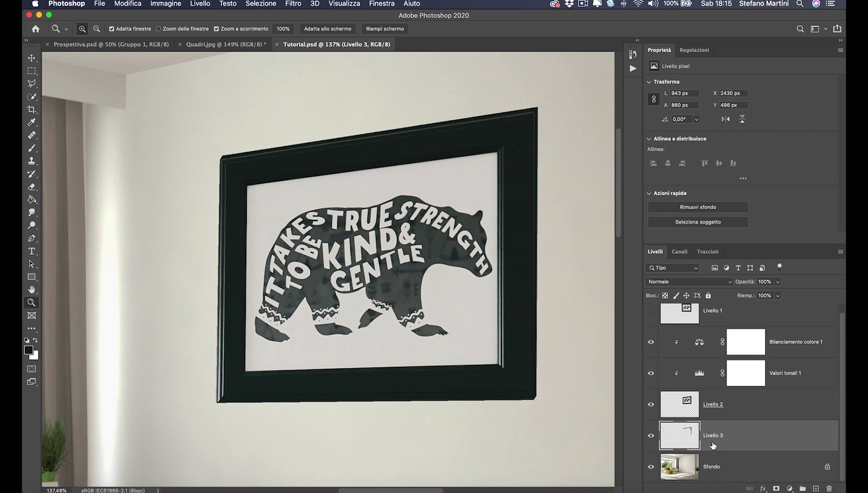The height and width of the screenshot is (493, 868).
Task: Hide the Livello 2 layer
Action: 651,404
